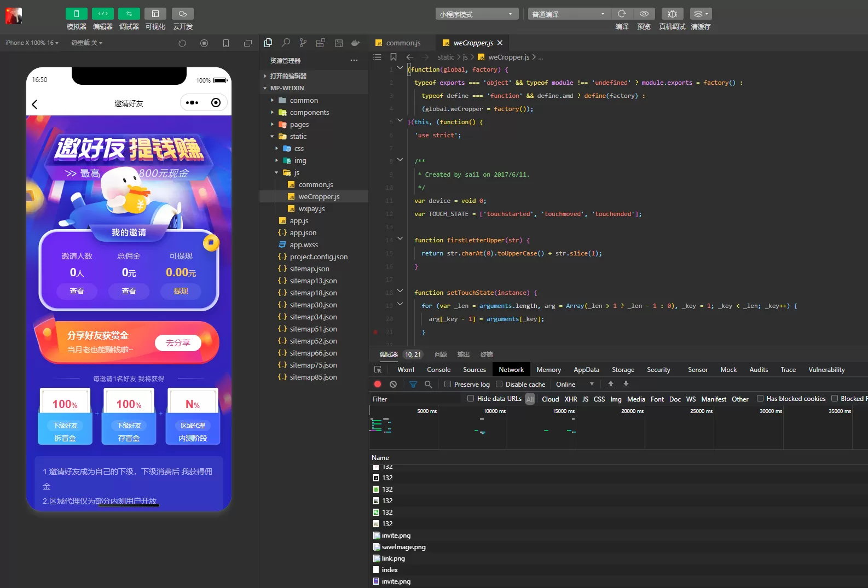Switch to the common.js editor tab
The height and width of the screenshot is (588, 868).
coord(403,43)
